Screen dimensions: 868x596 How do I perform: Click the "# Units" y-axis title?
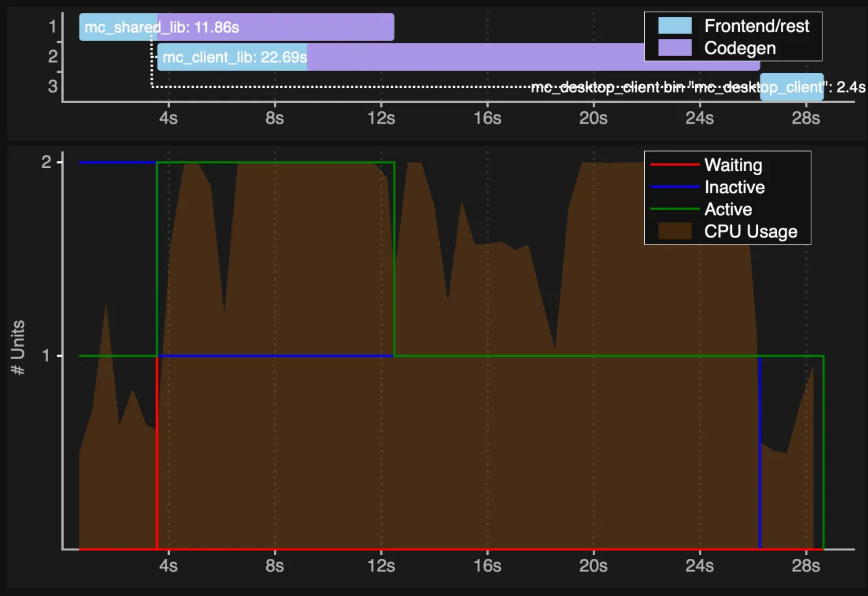pyautogui.click(x=18, y=347)
